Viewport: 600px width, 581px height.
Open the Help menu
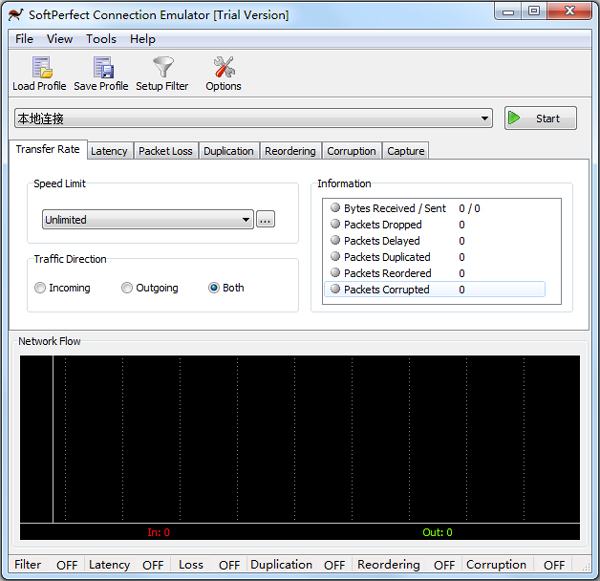(x=143, y=39)
